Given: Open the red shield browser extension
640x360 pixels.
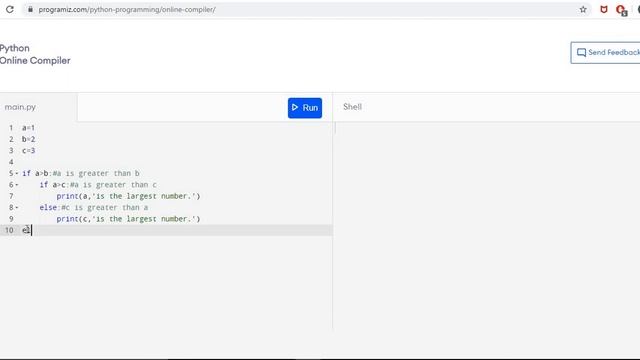Looking at the screenshot, I should pos(604,9).
